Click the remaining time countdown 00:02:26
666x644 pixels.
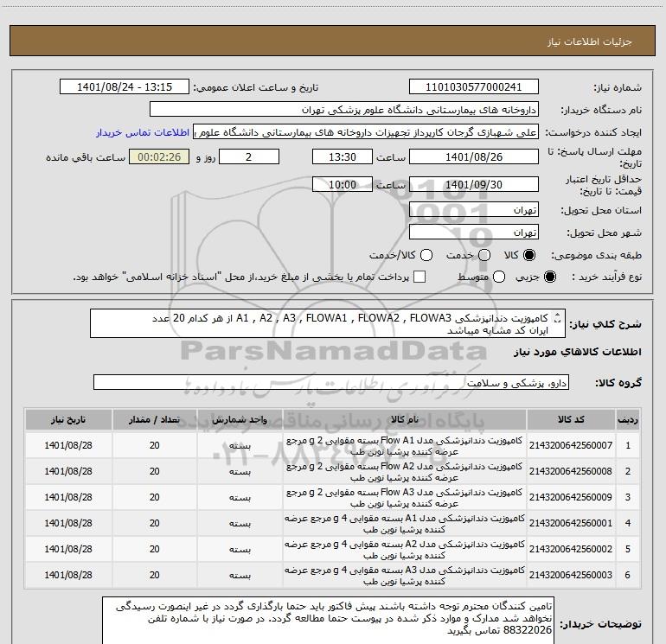(x=159, y=157)
